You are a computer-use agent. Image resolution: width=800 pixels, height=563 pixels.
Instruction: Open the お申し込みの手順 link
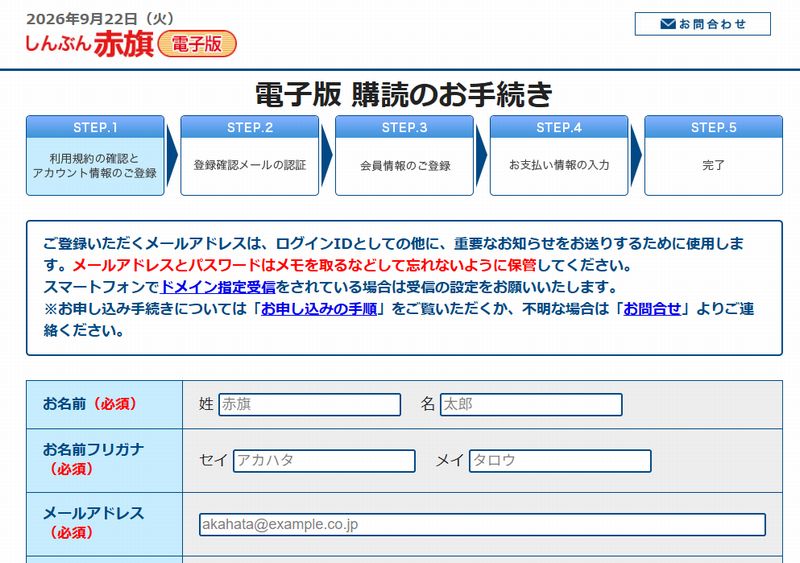pos(319,309)
